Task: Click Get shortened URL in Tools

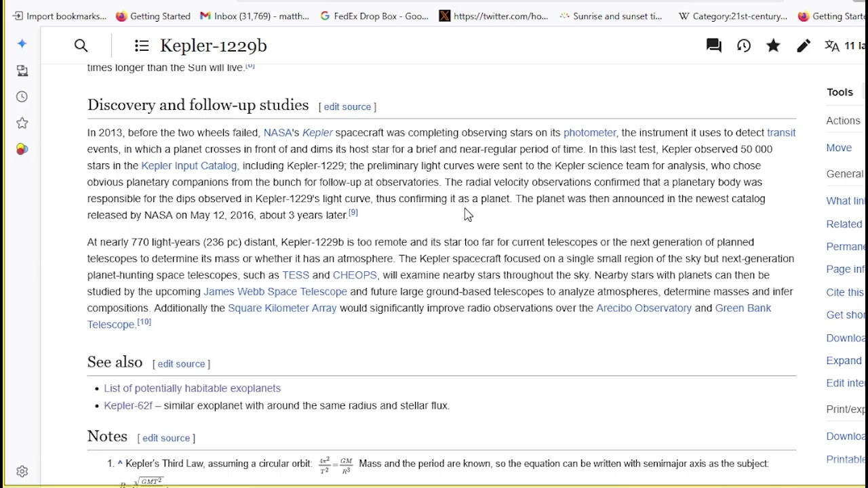Action: pyautogui.click(x=846, y=315)
